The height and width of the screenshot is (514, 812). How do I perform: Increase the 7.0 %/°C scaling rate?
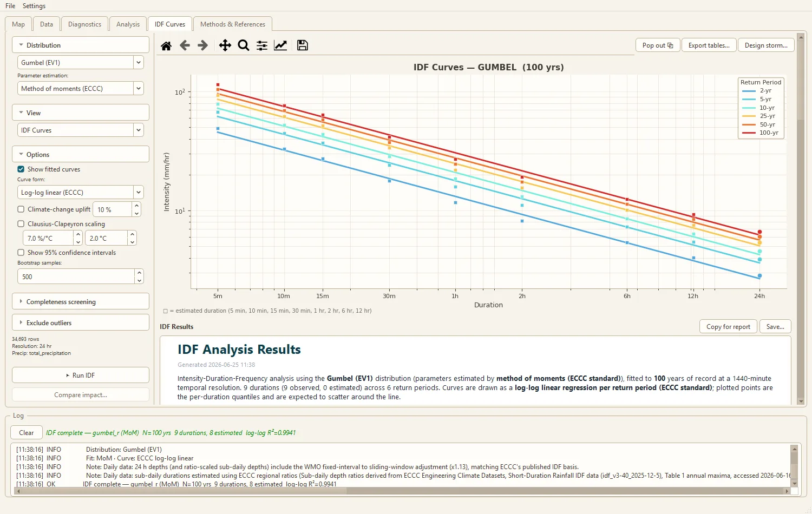78,234
